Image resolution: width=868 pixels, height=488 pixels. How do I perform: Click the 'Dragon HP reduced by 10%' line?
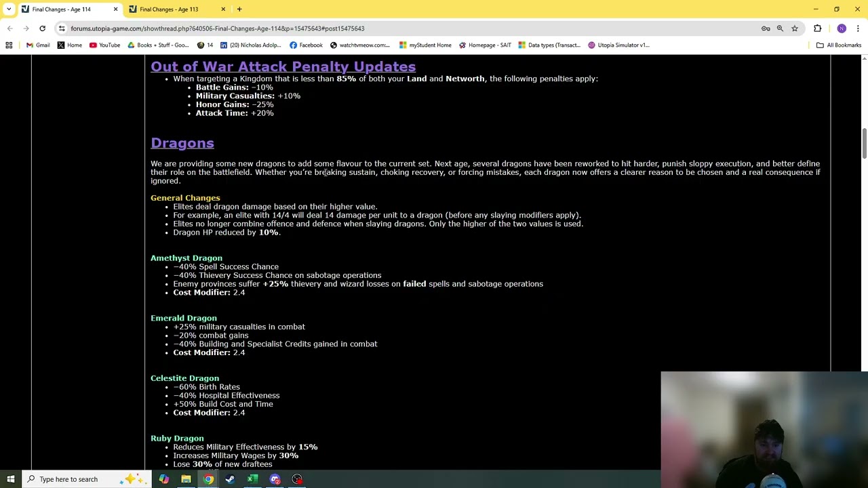[x=226, y=232]
